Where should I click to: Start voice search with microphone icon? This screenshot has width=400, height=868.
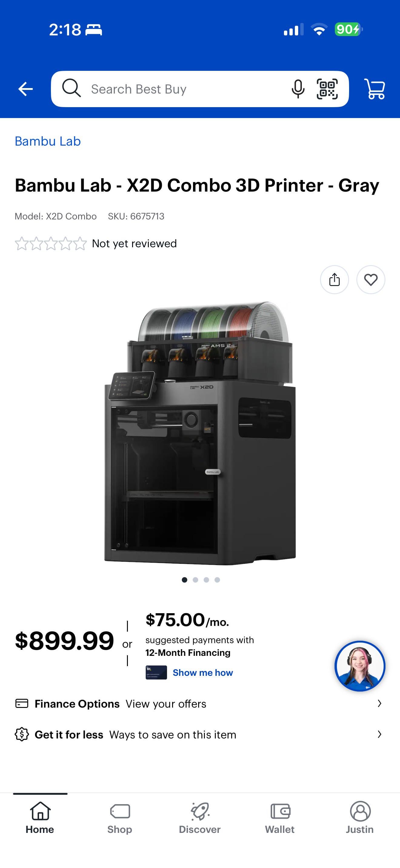click(298, 89)
